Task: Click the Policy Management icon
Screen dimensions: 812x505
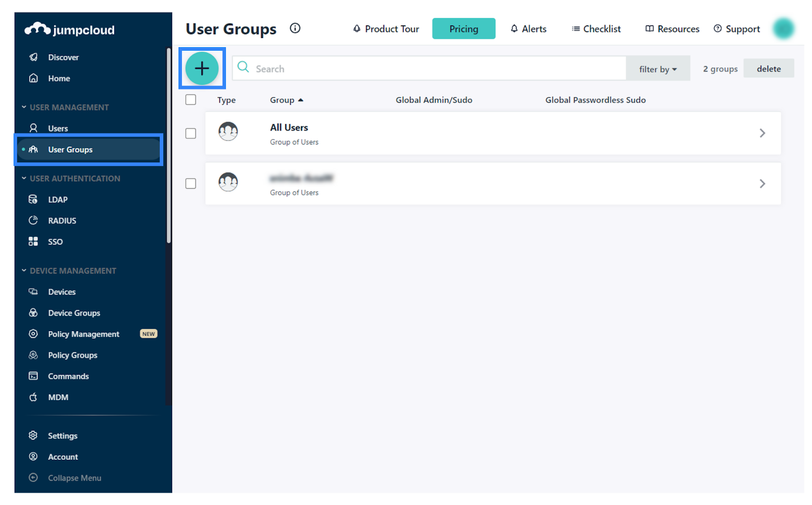Action: pos(33,334)
